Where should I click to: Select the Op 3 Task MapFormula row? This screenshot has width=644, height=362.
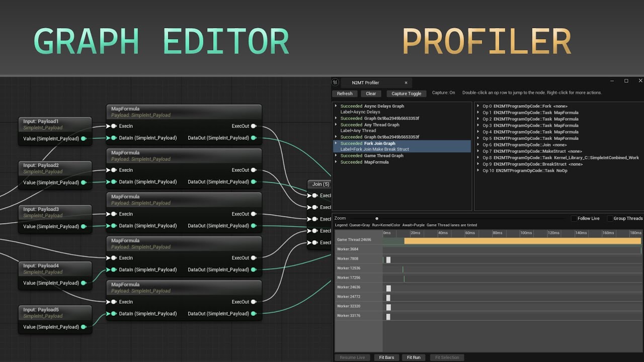click(559, 126)
